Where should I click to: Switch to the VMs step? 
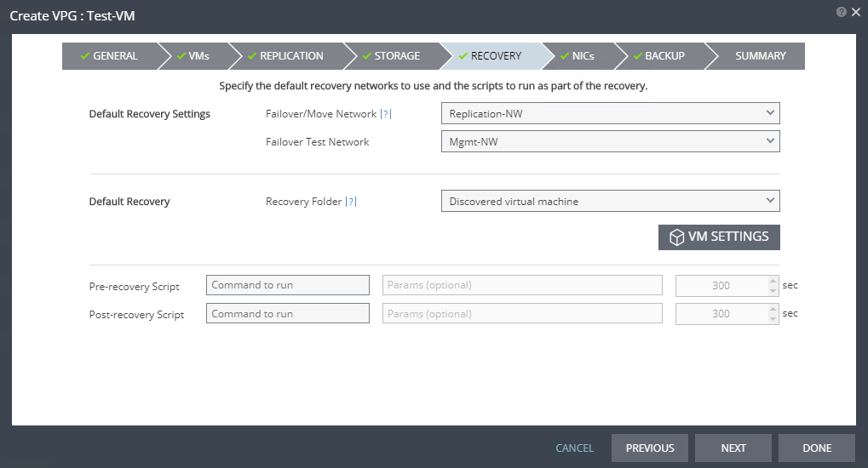click(x=193, y=56)
